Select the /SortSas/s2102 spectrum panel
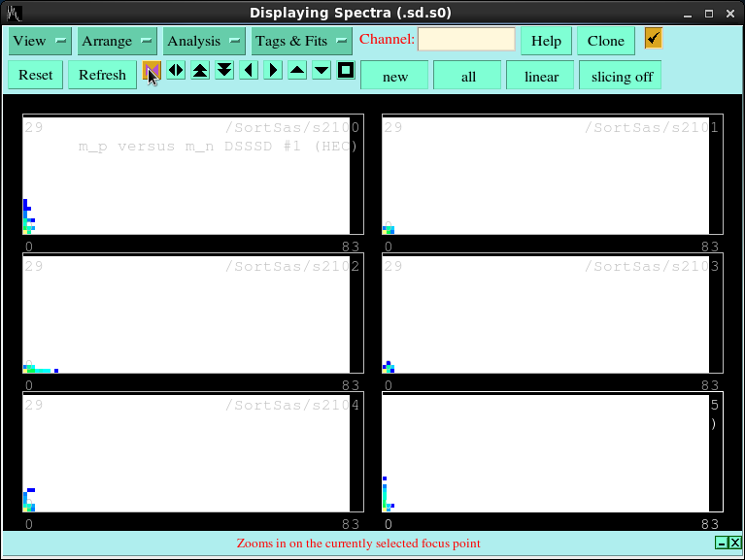 (193, 313)
